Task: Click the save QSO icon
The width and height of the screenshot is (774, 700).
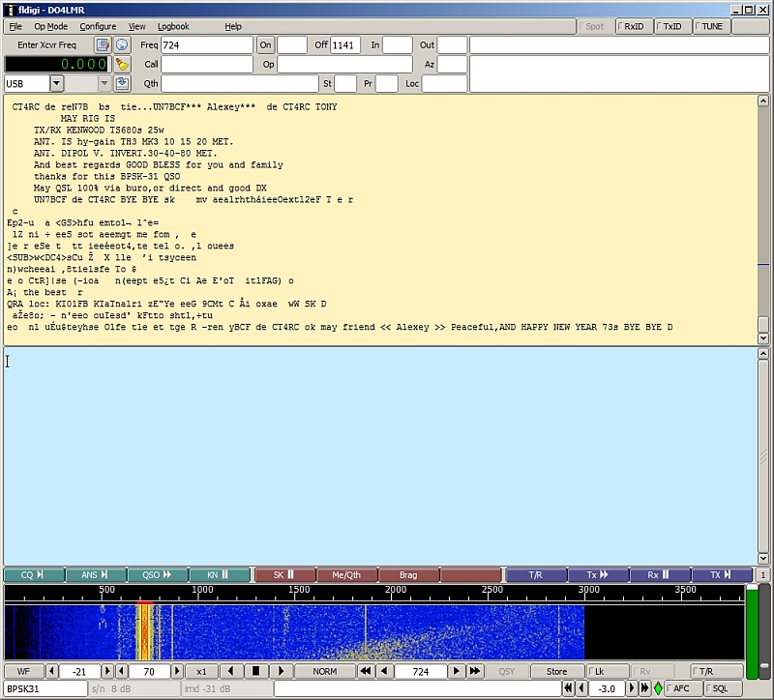Action: pyautogui.click(x=122, y=84)
